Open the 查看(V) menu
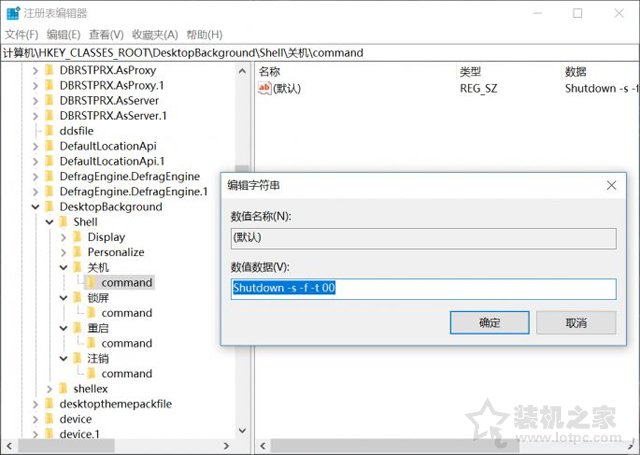The image size is (640, 455). coord(105,34)
